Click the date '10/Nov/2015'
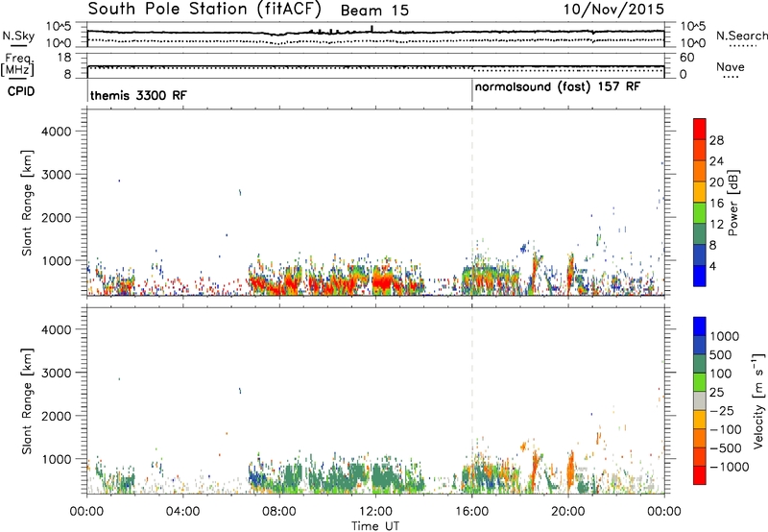The height and width of the screenshot is (532, 768). (x=613, y=9)
